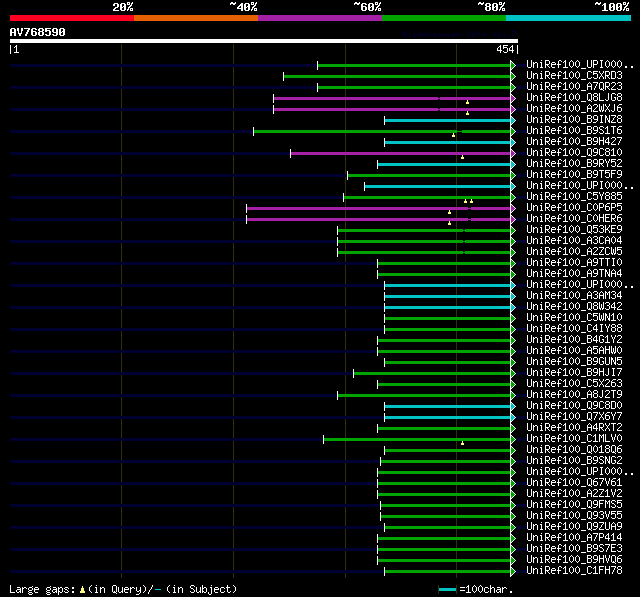Click the green alignment bar for A7QR23
The height and width of the screenshot is (597, 640).
414,87
